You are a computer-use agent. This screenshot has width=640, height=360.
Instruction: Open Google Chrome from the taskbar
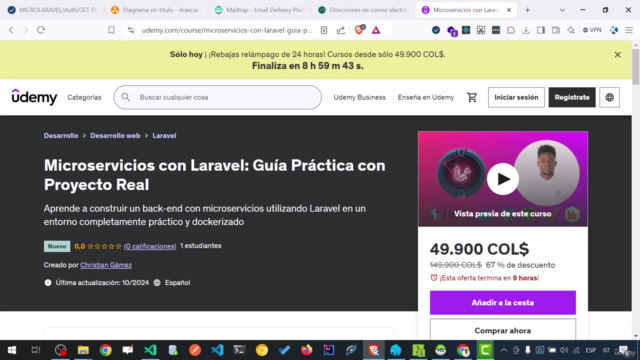[x=106, y=350]
